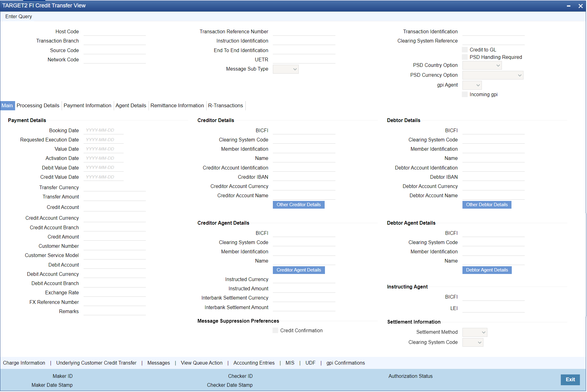Image resolution: width=587 pixels, height=392 pixels.
Task: Click the Enter Query menu item
Action: 19,17
